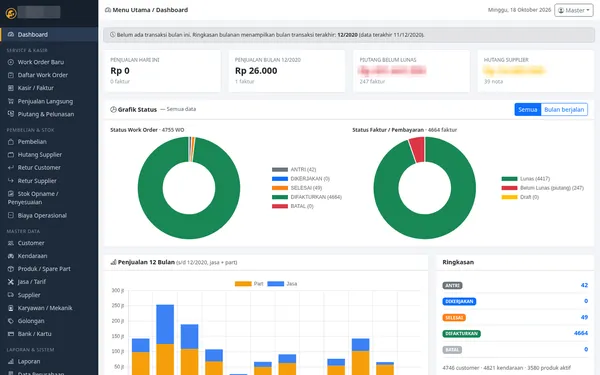
Task: Toggle SELESAI legend in Work Order chart
Action: (297, 188)
